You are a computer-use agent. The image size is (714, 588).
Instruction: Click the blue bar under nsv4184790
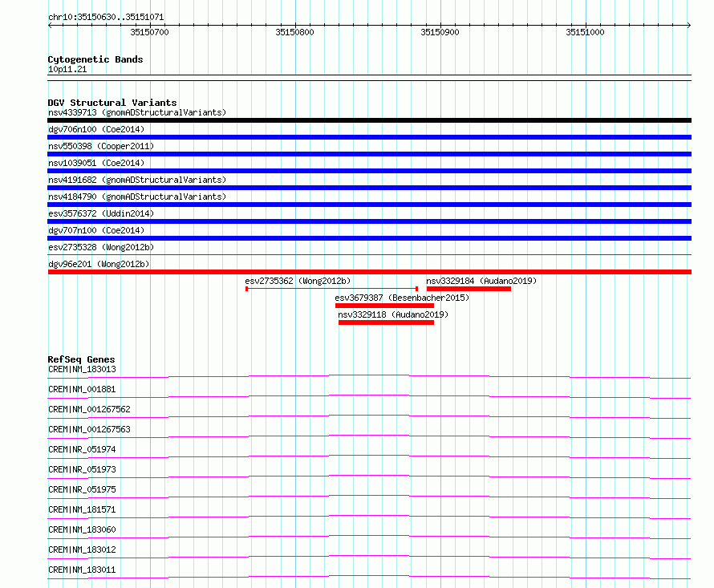[x=369, y=205]
